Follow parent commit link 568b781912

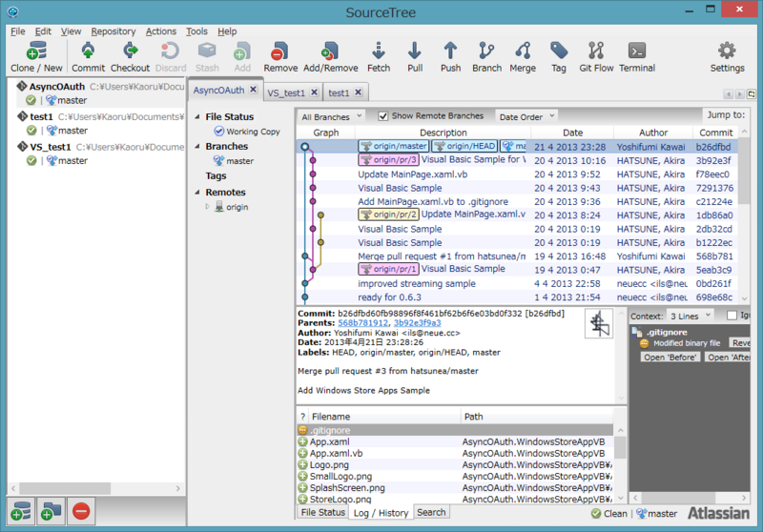point(363,323)
